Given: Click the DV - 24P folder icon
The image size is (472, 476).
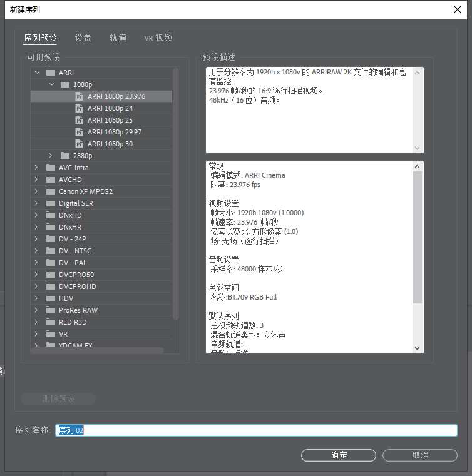Looking at the screenshot, I should (x=51, y=239).
